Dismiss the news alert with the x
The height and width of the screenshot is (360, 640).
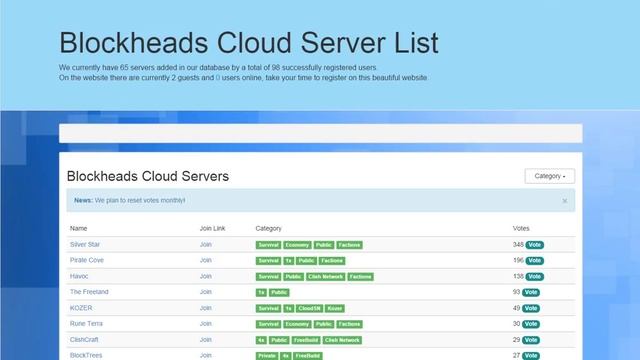[x=564, y=200]
